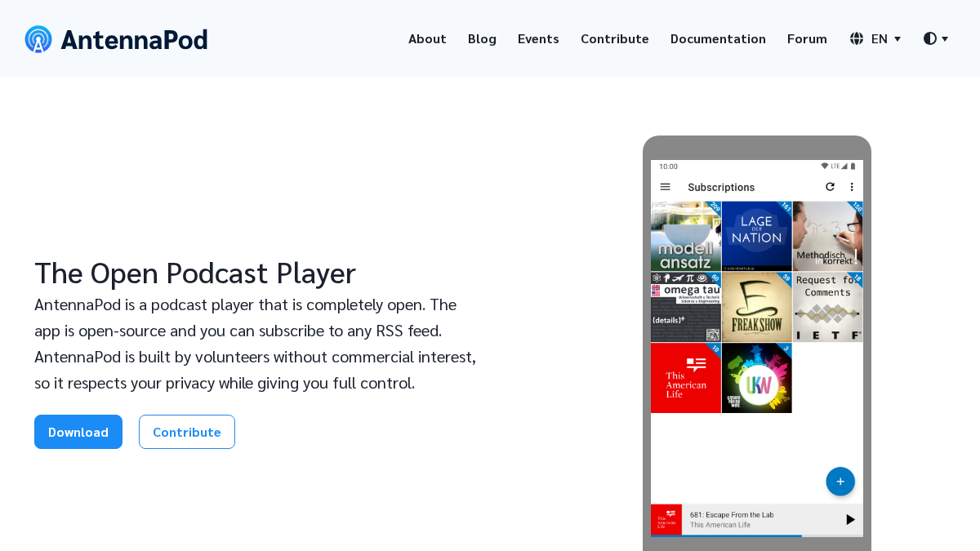
Task: Open the Contribute nav item
Action: tap(615, 38)
